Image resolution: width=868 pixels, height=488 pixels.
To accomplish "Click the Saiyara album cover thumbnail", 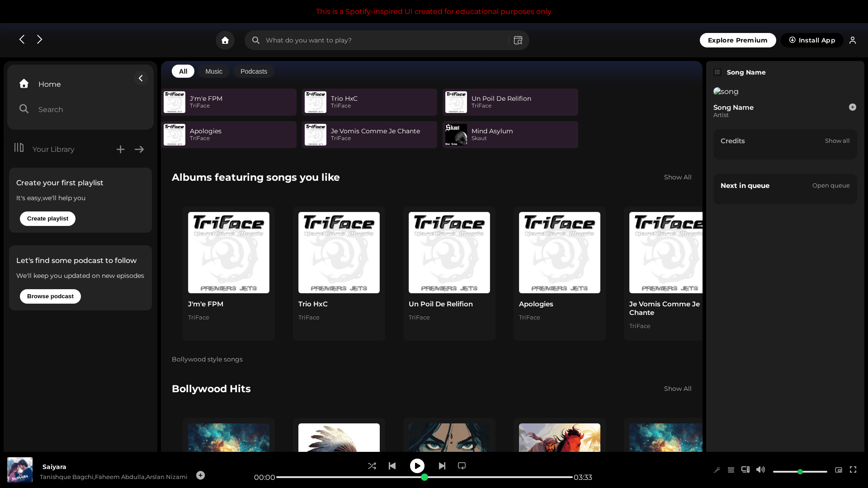I will tap(20, 470).
